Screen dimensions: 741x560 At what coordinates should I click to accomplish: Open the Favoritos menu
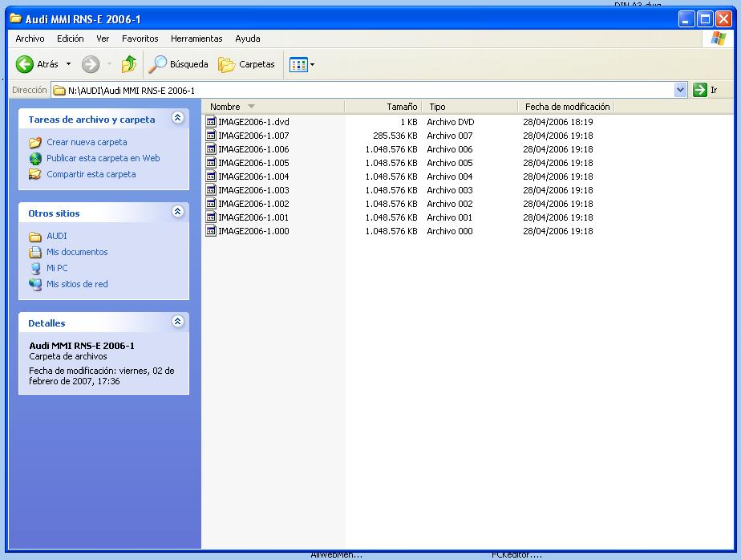coord(140,39)
